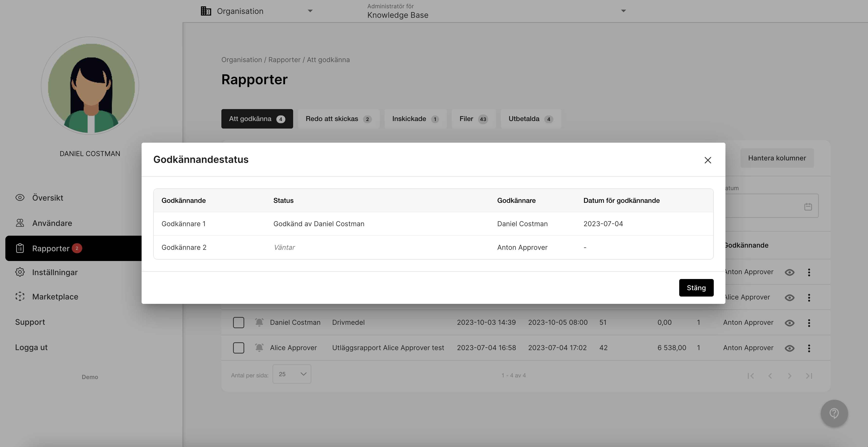Click reminder bell on Drivmedel row

[x=259, y=322]
